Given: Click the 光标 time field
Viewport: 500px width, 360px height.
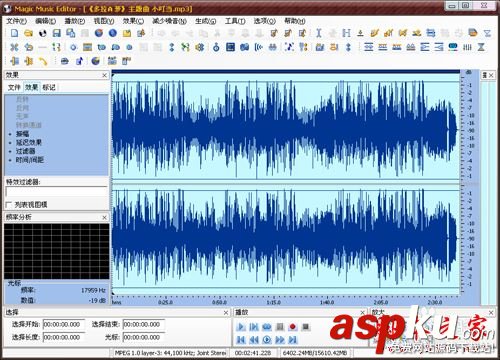Looking at the screenshot, I should pos(143,337).
